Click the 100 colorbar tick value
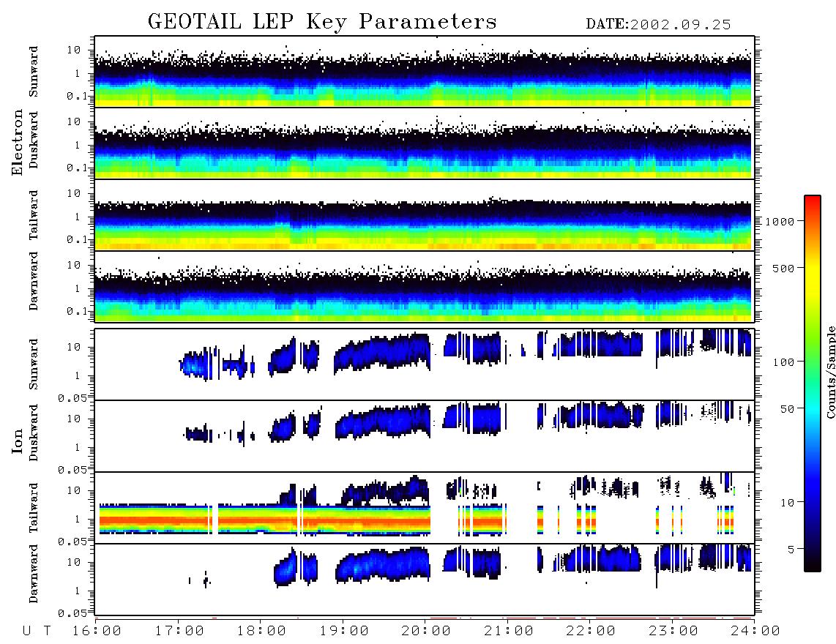 pyautogui.click(x=783, y=362)
